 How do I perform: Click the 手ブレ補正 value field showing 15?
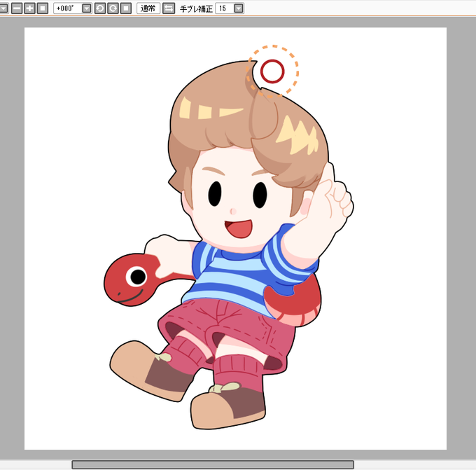[224, 8]
